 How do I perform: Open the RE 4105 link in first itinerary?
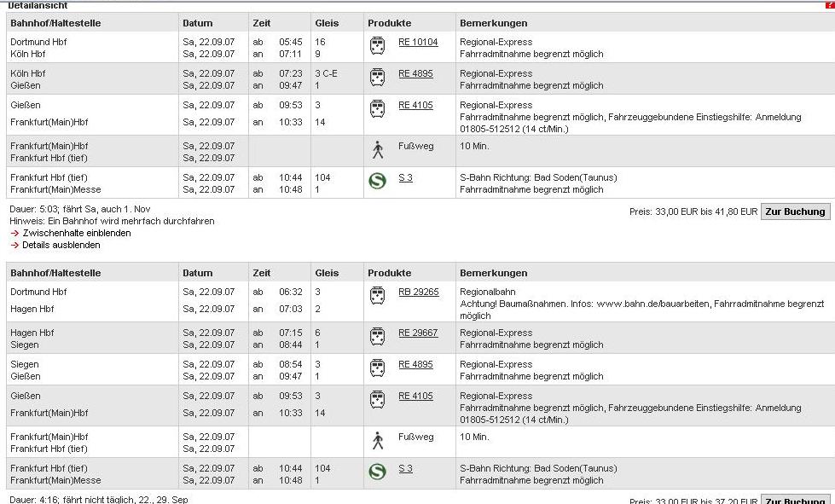(415, 105)
